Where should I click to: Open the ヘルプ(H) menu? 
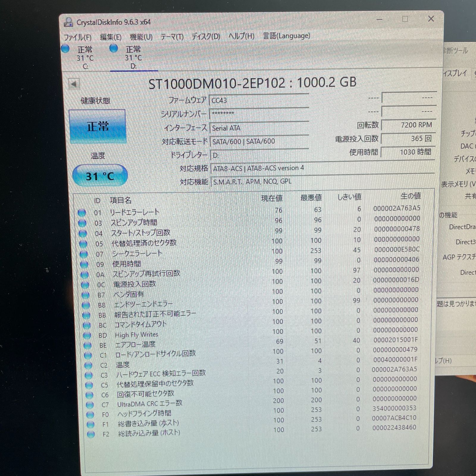[241, 36]
